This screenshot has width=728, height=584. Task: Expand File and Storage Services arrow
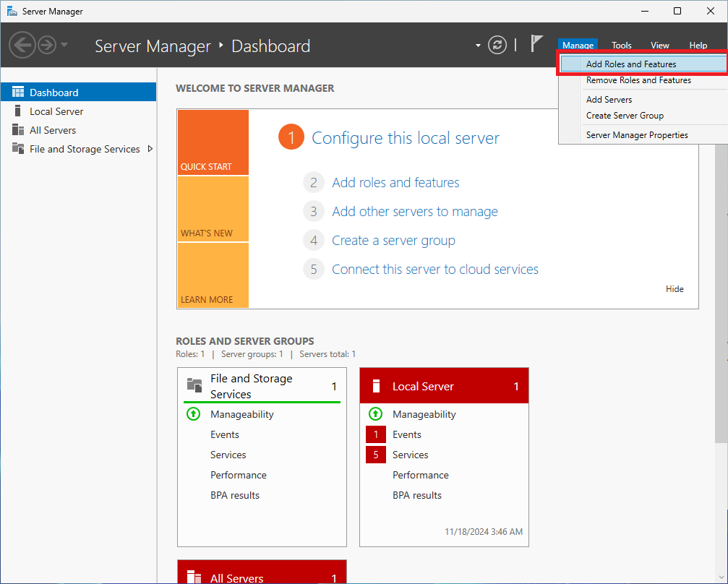tap(150, 149)
